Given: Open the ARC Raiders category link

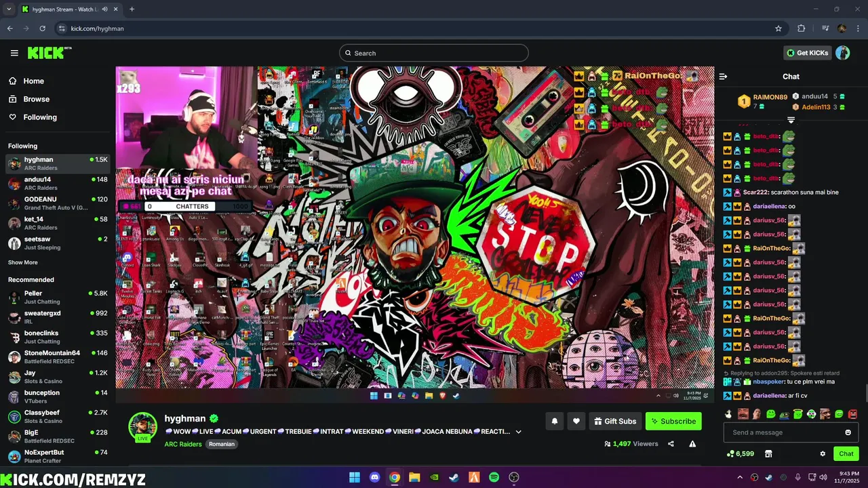Looking at the screenshot, I should [x=183, y=444].
